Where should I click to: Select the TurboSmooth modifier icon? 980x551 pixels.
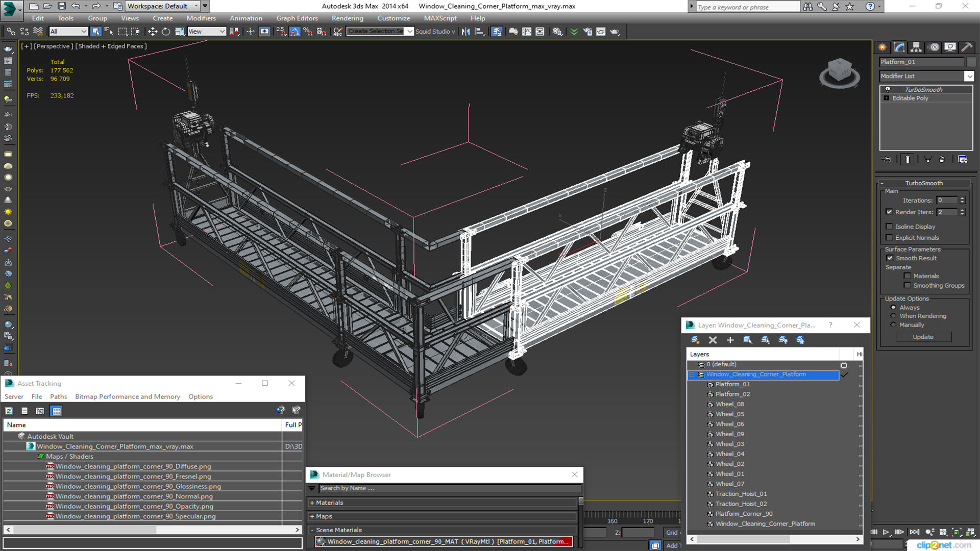(888, 89)
